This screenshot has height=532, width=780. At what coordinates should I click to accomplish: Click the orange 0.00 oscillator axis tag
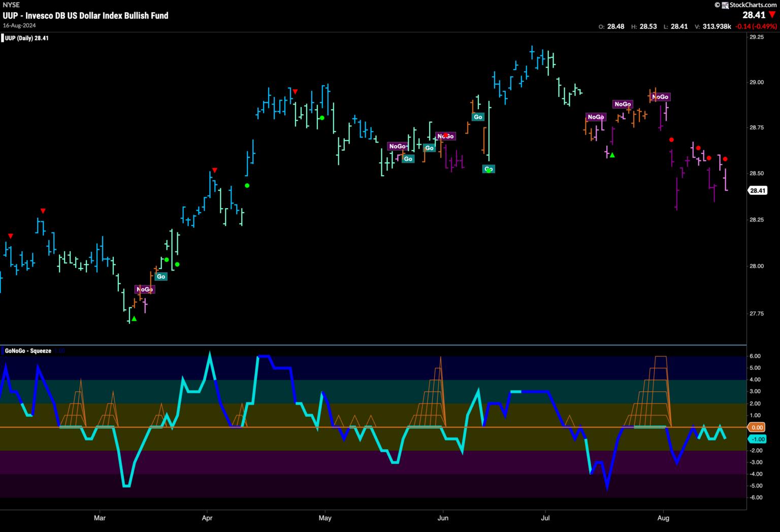coord(757,427)
